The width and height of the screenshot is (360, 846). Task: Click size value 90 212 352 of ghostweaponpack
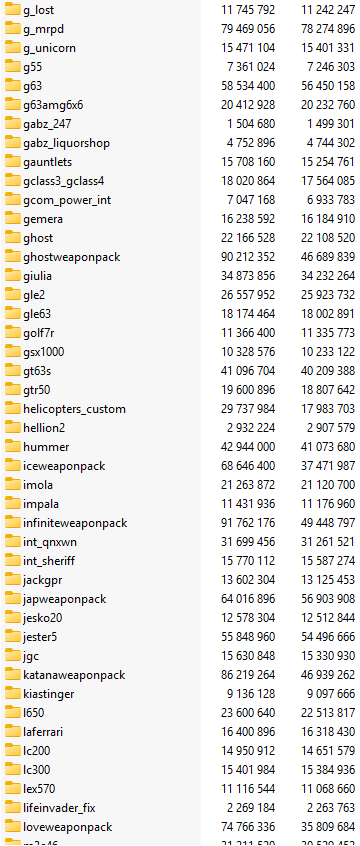click(x=248, y=256)
